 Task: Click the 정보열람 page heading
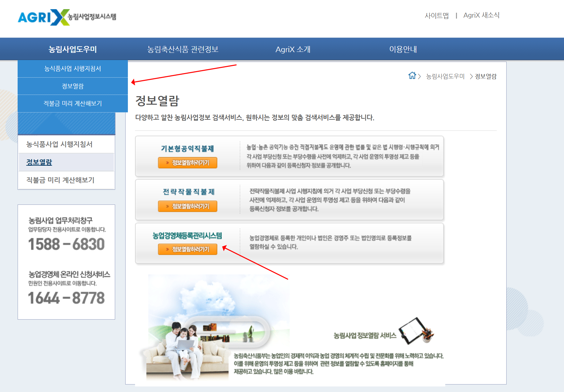pos(157,101)
